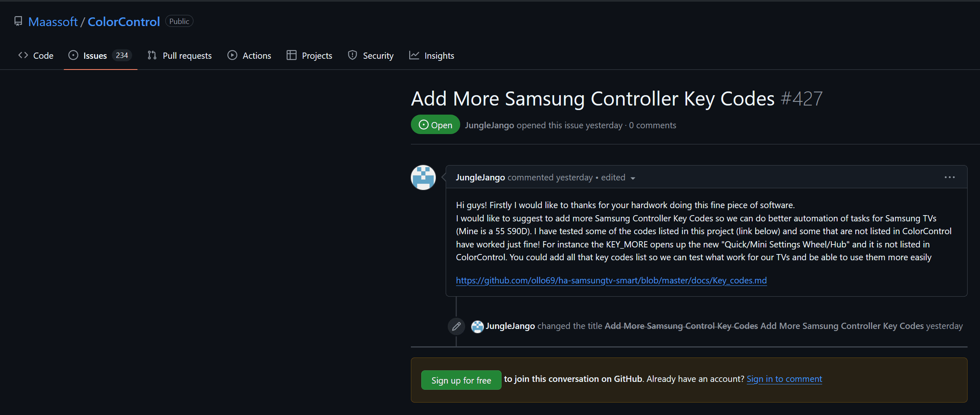Go to the Projects tab

click(309, 55)
